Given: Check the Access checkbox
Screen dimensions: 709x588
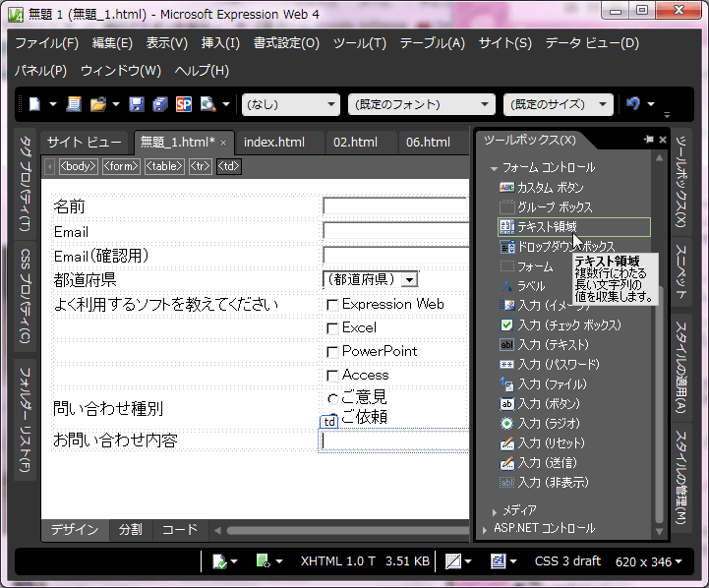Looking at the screenshot, I should [x=332, y=376].
